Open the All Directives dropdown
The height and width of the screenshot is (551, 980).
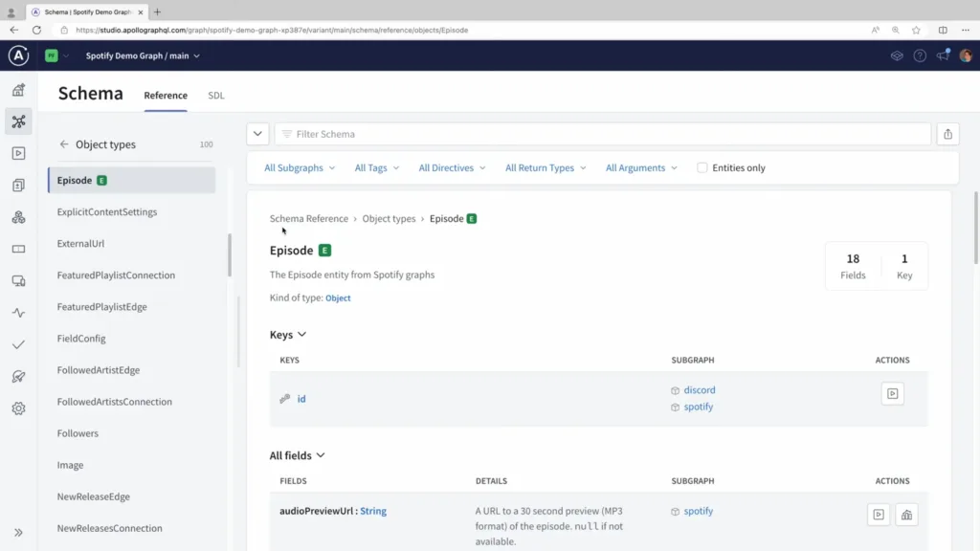pos(452,167)
